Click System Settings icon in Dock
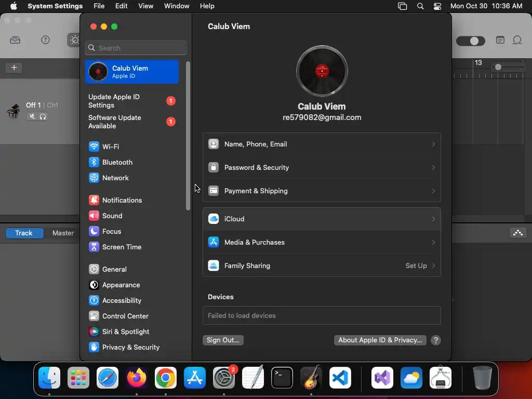Viewport: 532px width, 399px height. [224, 378]
